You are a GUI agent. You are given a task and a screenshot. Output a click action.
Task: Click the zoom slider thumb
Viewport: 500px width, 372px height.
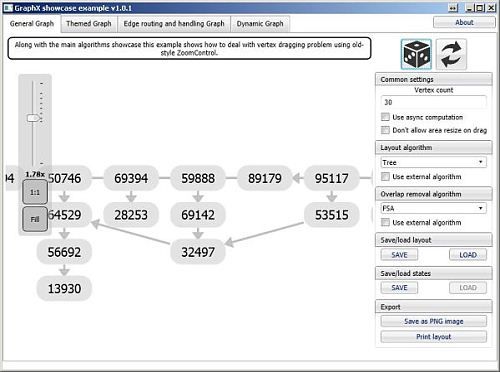tap(33, 118)
